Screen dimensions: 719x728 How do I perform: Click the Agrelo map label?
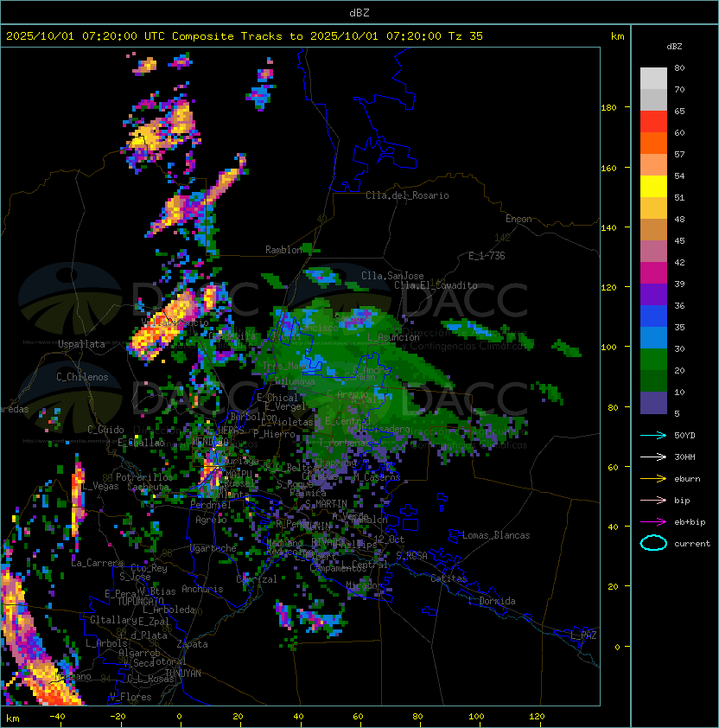(x=211, y=520)
